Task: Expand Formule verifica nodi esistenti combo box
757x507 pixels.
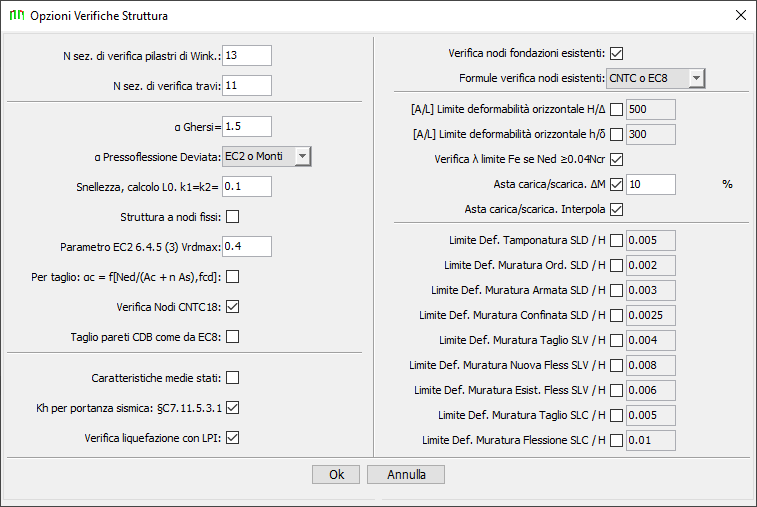Action: point(656,78)
